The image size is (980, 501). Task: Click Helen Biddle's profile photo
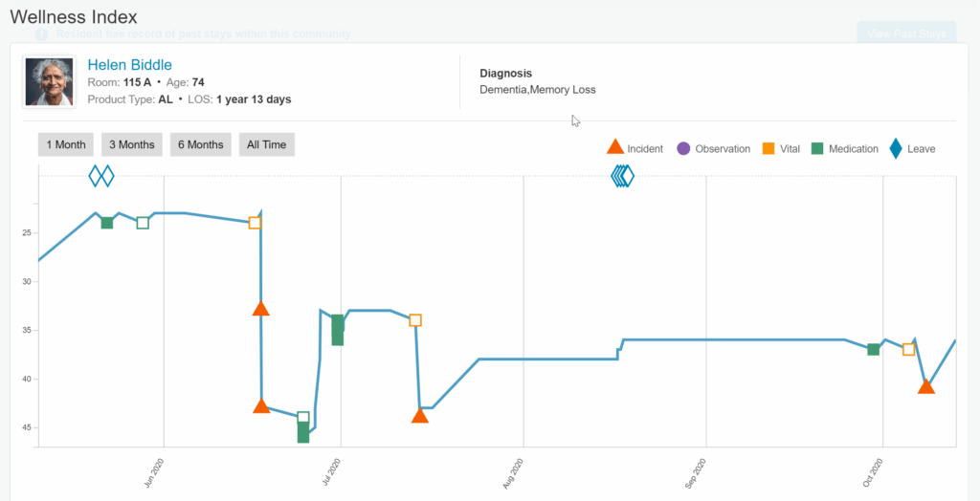pos(49,82)
